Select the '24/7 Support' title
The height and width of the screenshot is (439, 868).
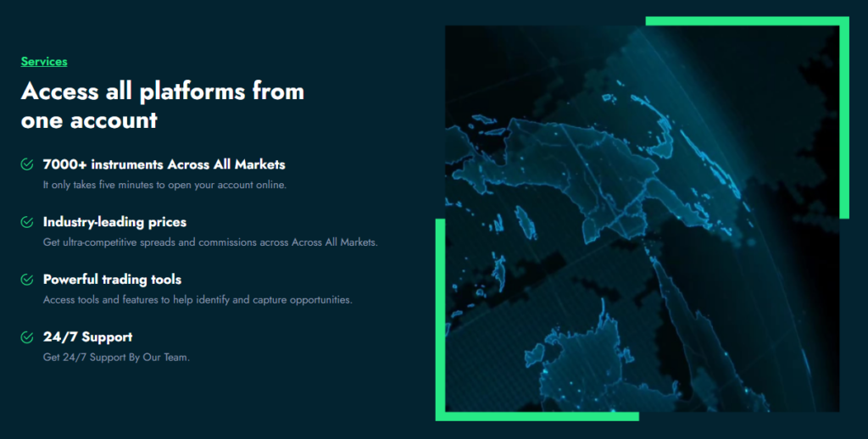87,337
